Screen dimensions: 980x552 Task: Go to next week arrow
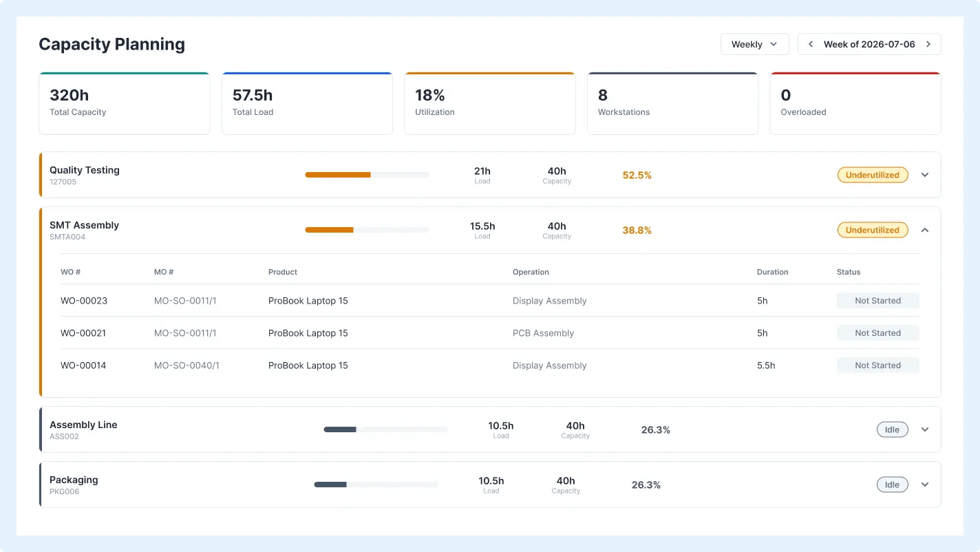tap(928, 44)
